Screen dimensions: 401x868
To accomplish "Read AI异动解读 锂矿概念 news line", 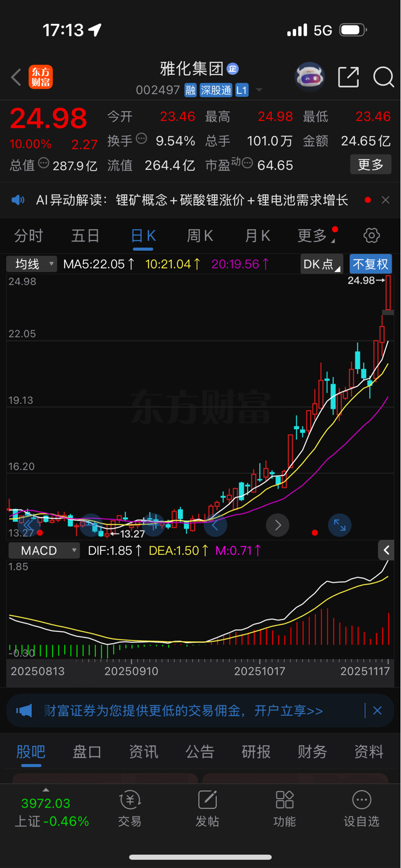I will pyautogui.click(x=192, y=200).
